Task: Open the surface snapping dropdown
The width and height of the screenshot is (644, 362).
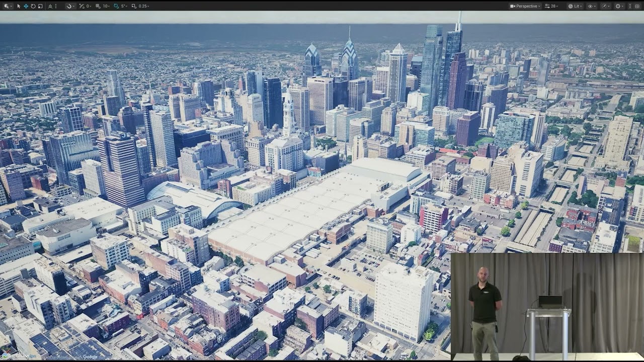Action: coord(70,6)
